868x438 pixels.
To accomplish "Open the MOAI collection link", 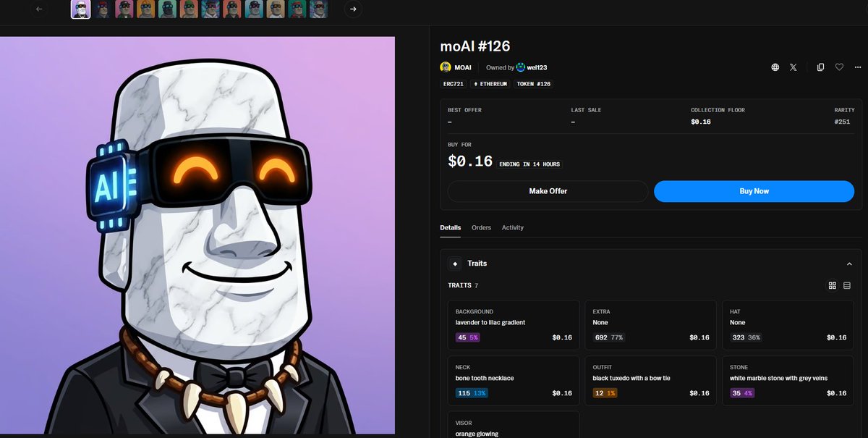I will point(463,67).
